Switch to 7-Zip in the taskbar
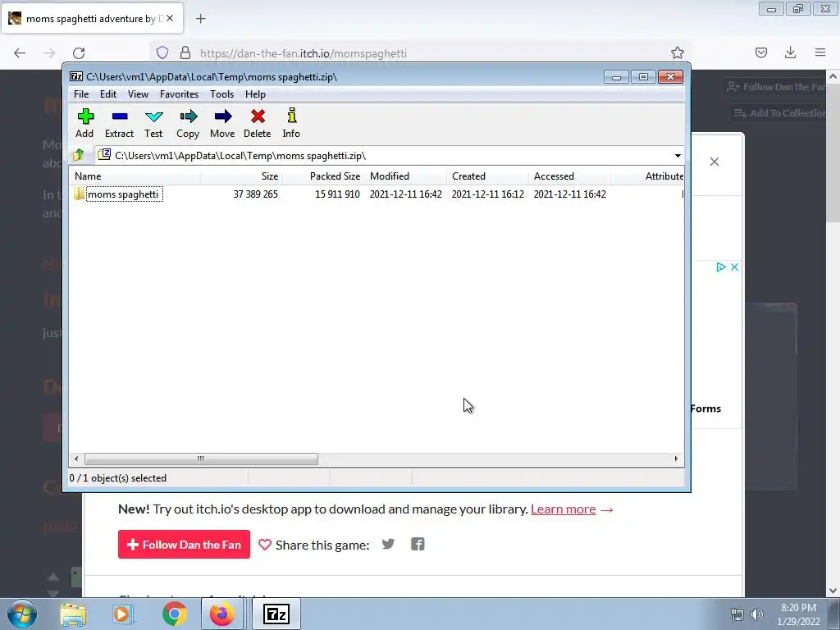 276,614
